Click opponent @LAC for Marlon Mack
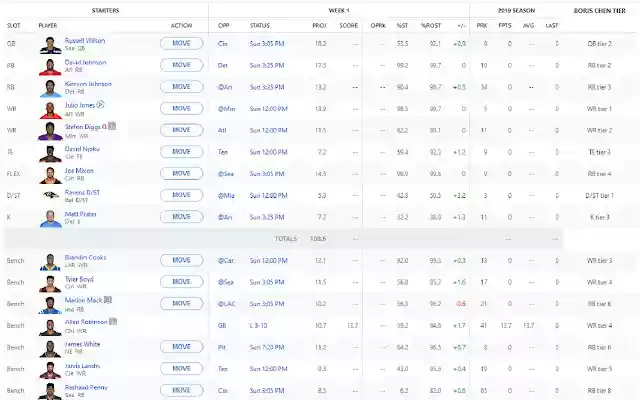The width and height of the screenshot is (640, 400). click(226, 304)
